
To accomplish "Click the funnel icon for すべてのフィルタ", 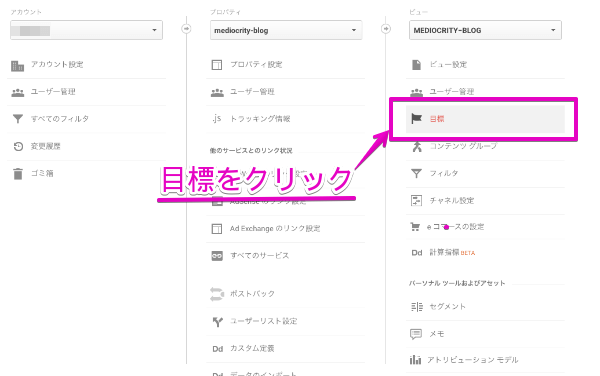I will point(18,119).
